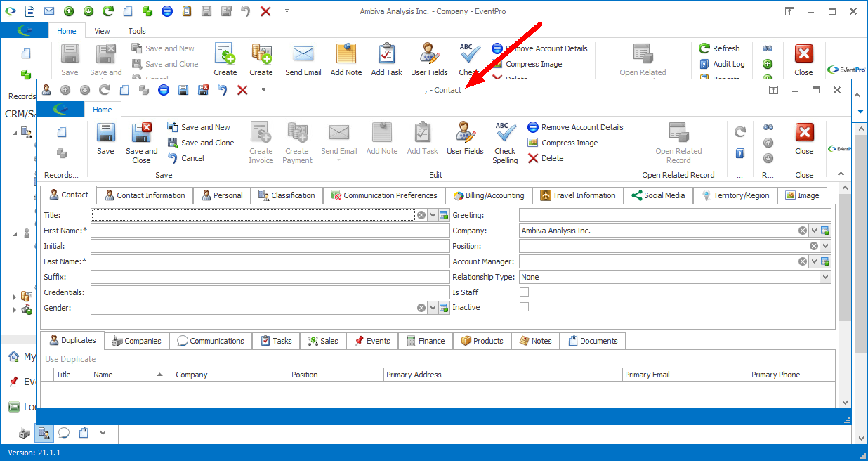Click envelope icon in Company quick-access toolbar
The image size is (868, 461).
tap(49, 11)
